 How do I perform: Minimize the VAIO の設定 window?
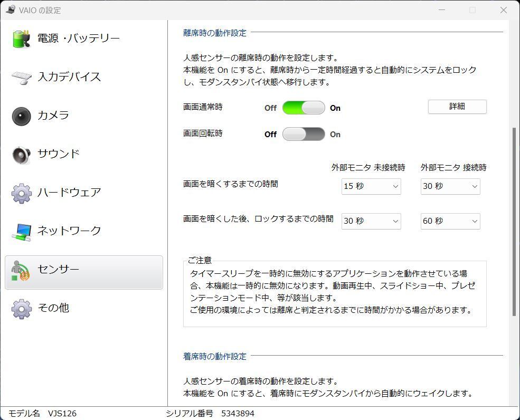pos(442,10)
